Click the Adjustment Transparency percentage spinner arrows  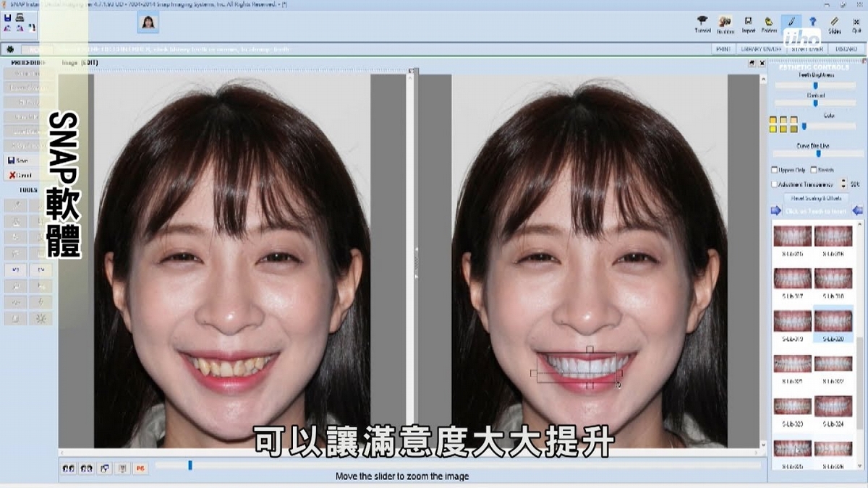(x=843, y=184)
